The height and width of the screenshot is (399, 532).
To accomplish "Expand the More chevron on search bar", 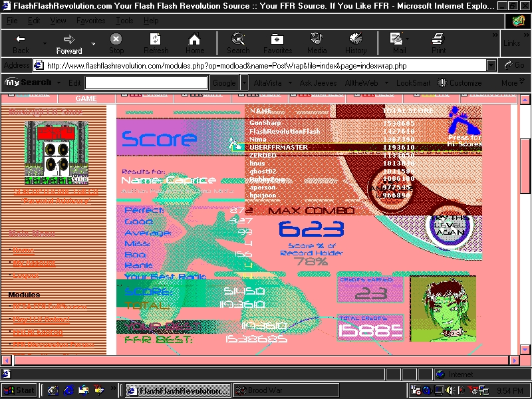I will [522, 80].
